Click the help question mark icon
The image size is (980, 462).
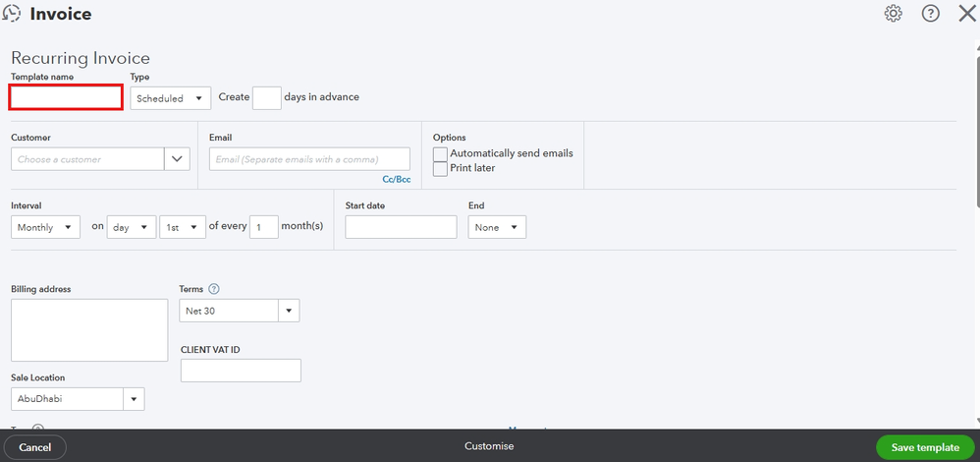(x=930, y=14)
